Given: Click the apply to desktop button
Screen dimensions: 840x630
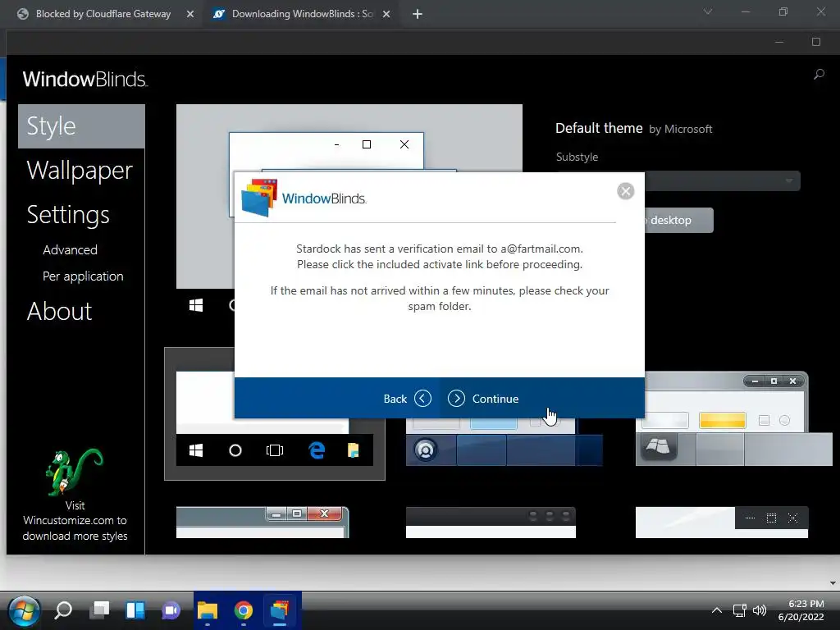Looking at the screenshot, I should pyautogui.click(x=678, y=220).
